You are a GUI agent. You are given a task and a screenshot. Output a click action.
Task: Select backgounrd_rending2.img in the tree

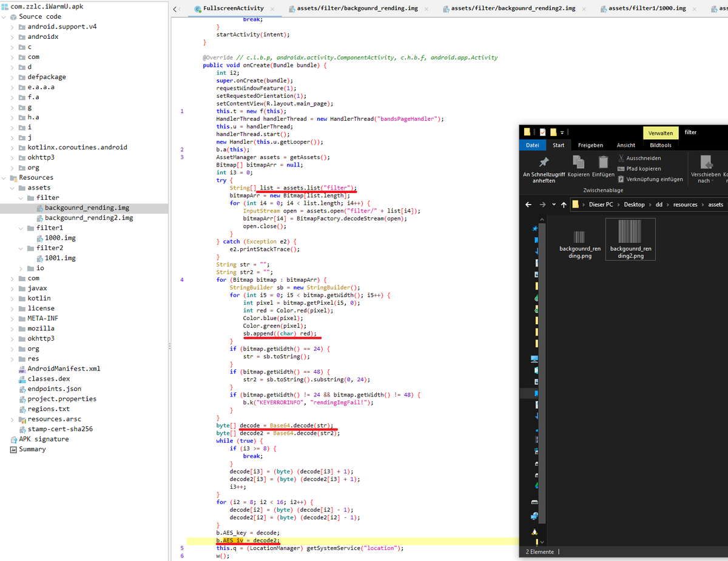pyautogui.click(x=89, y=217)
